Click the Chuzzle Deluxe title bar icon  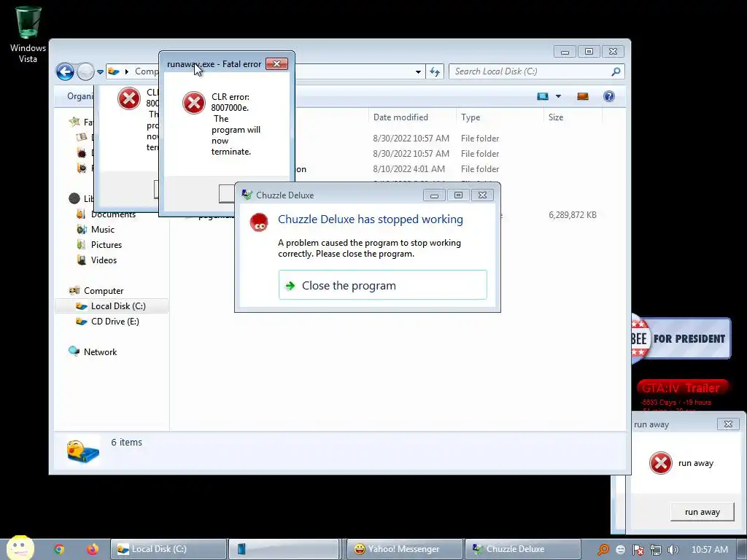(x=247, y=195)
